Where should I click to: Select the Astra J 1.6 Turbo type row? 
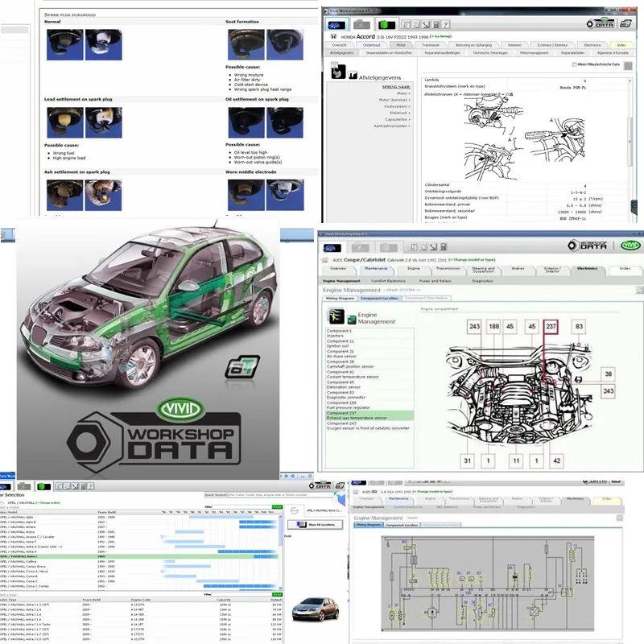pyautogui.click(x=141, y=625)
